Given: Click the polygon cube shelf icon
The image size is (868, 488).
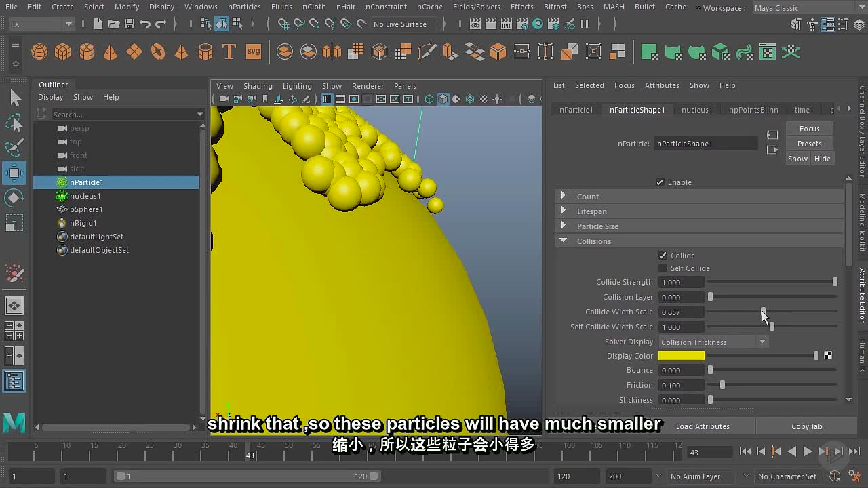Looking at the screenshot, I should [63, 52].
